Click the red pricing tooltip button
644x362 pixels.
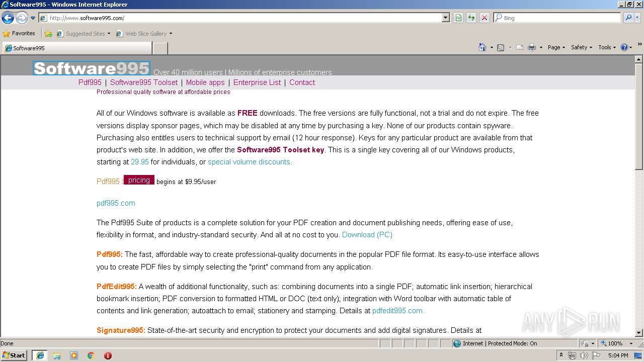click(x=139, y=180)
